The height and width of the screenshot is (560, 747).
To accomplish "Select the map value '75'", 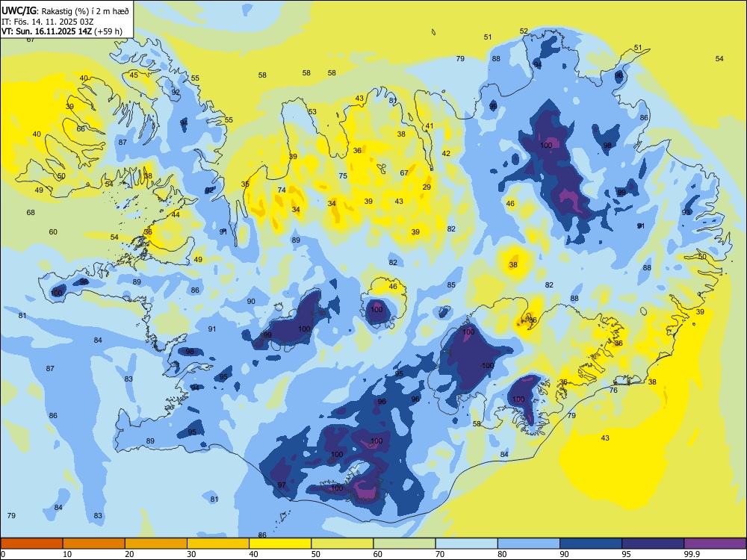I will pyautogui.click(x=343, y=175).
